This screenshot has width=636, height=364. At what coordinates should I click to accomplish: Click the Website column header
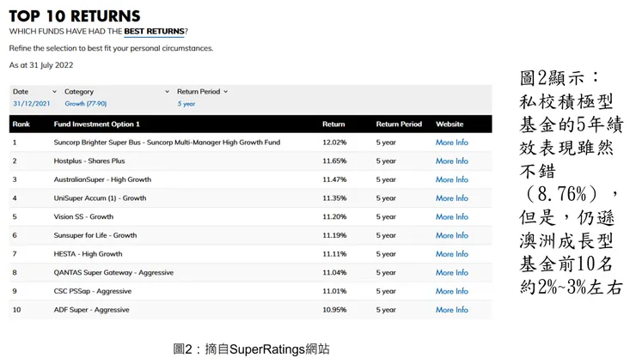point(449,124)
